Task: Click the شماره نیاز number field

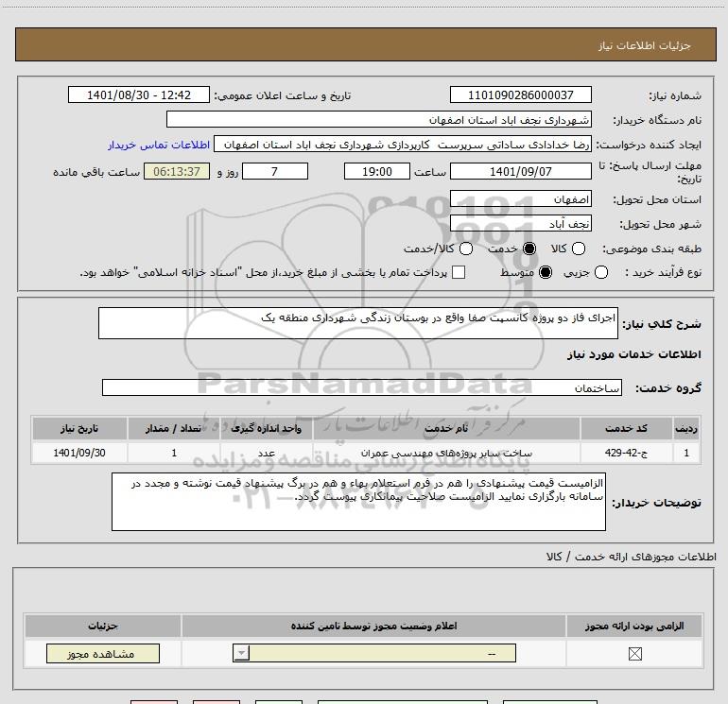Action: pyautogui.click(x=520, y=94)
